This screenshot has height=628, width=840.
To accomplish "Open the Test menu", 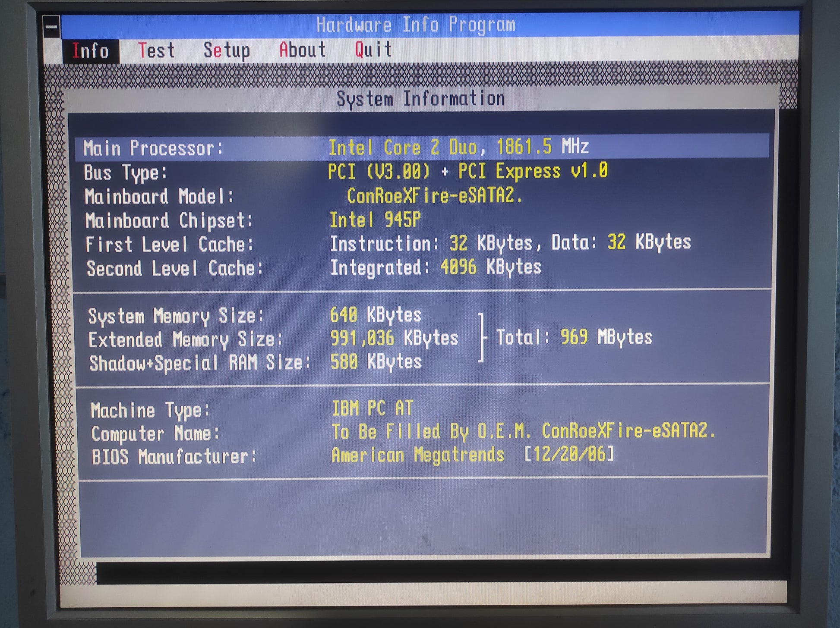I will coord(156,50).
